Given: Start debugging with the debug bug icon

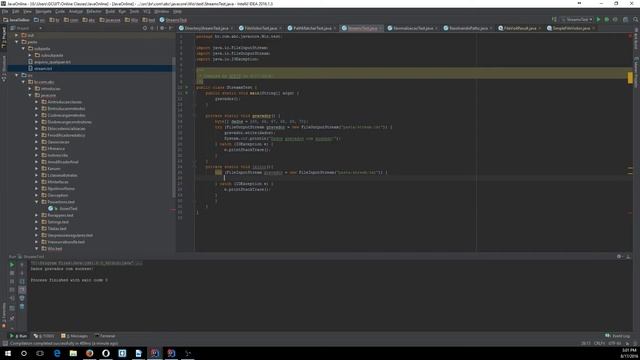Looking at the screenshot, I should pos(607,20).
